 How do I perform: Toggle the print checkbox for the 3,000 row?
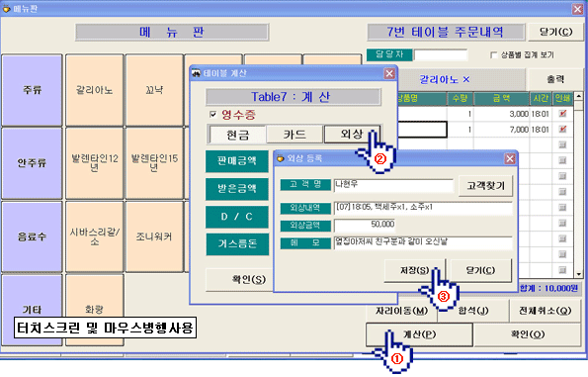click(x=562, y=114)
